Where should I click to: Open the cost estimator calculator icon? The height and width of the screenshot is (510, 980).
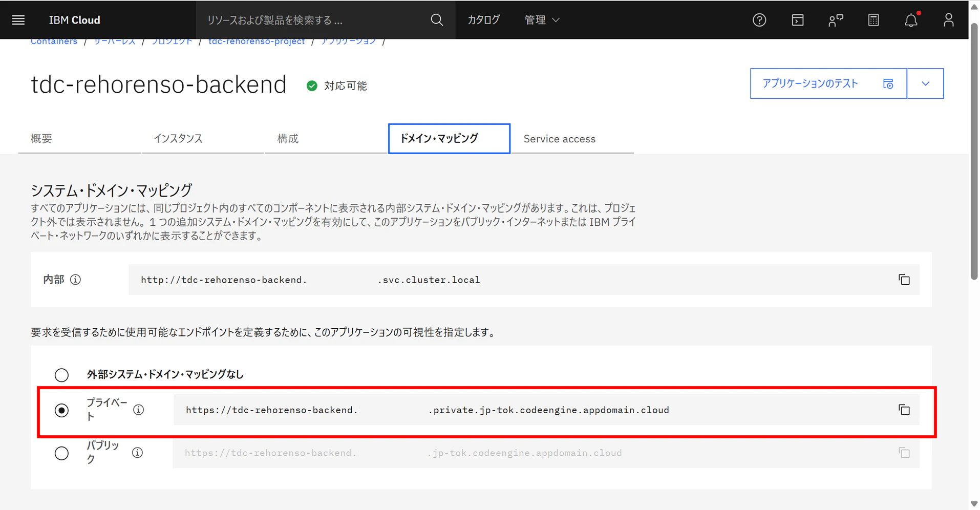click(x=874, y=20)
